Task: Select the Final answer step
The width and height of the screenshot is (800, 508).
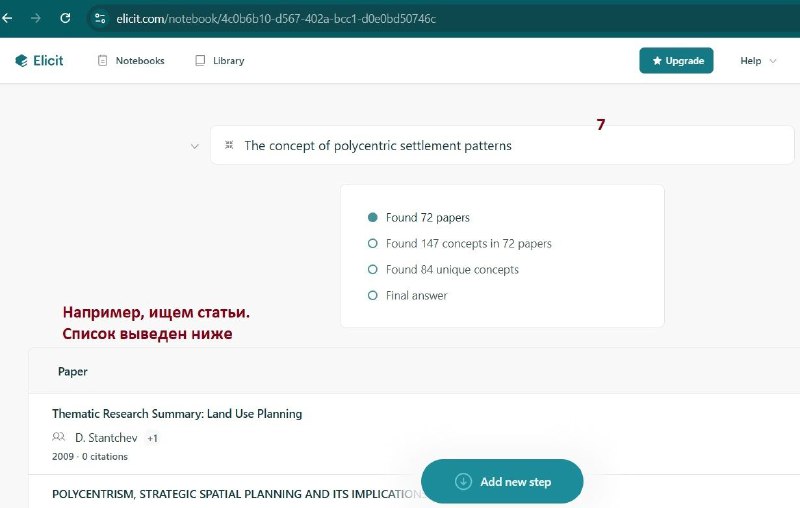Action: point(407,296)
